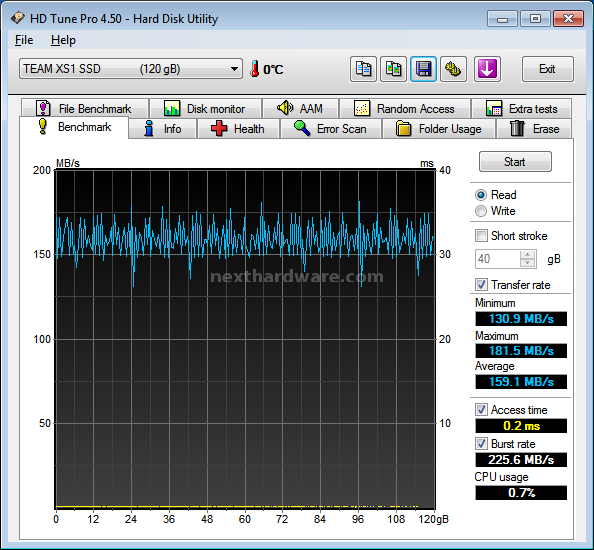
Task: Open Error Scan tab with magnifier icon
Action: [331, 129]
